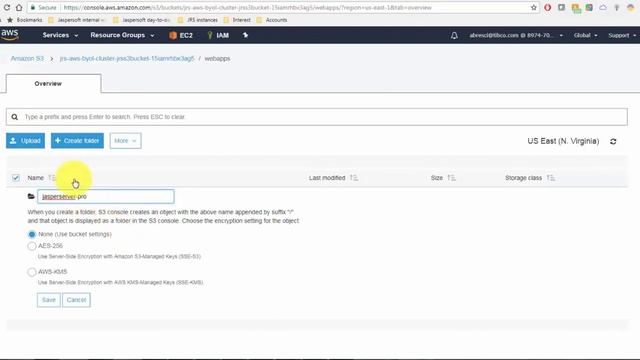Open Jaspersoft day-to-day bookmarks folder
640x360 pixels.
(142, 20)
